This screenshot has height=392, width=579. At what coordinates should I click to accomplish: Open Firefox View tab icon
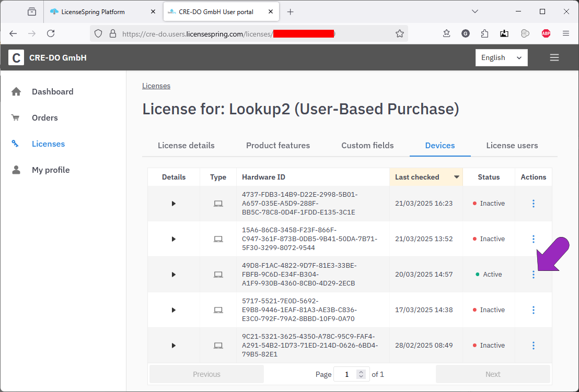(x=32, y=12)
